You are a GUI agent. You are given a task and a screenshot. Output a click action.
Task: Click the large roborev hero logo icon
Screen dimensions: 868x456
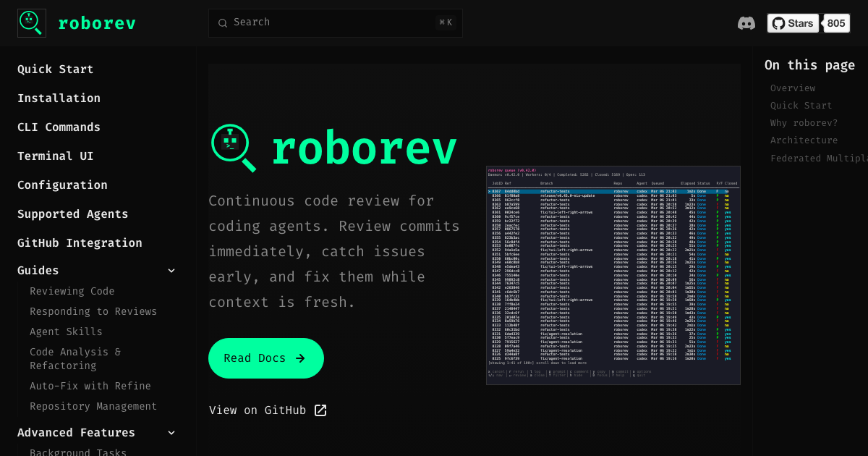tap(234, 148)
